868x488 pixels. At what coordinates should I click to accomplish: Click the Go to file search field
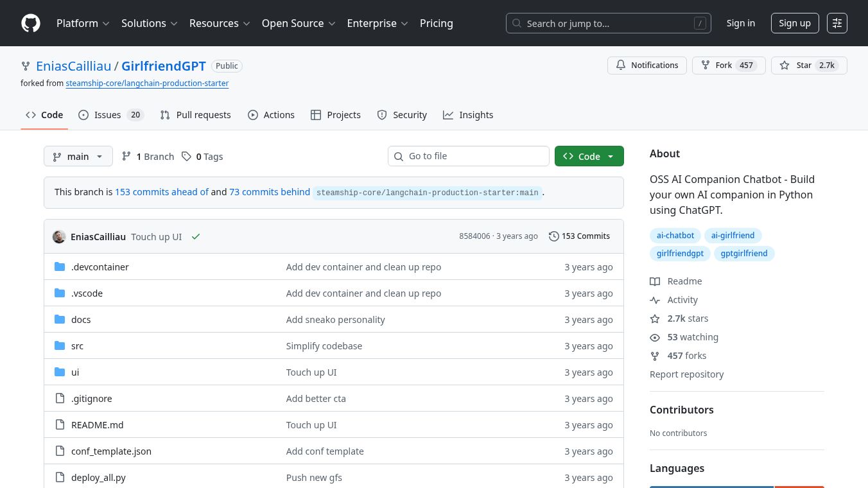click(x=469, y=156)
